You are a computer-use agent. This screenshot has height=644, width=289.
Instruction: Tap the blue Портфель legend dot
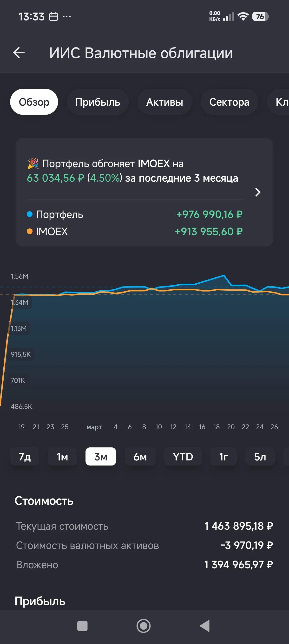pyautogui.click(x=29, y=214)
